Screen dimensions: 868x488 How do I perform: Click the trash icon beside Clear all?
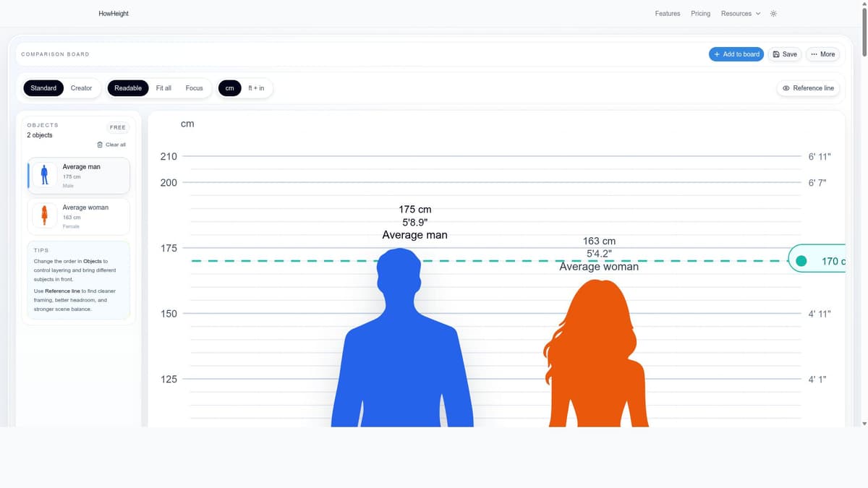pos(100,145)
